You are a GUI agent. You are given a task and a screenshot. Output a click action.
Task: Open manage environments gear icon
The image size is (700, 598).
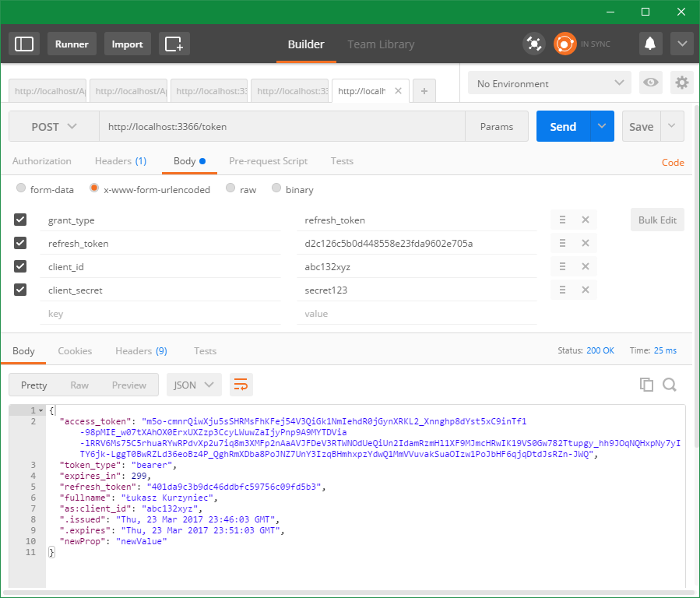point(681,83)
